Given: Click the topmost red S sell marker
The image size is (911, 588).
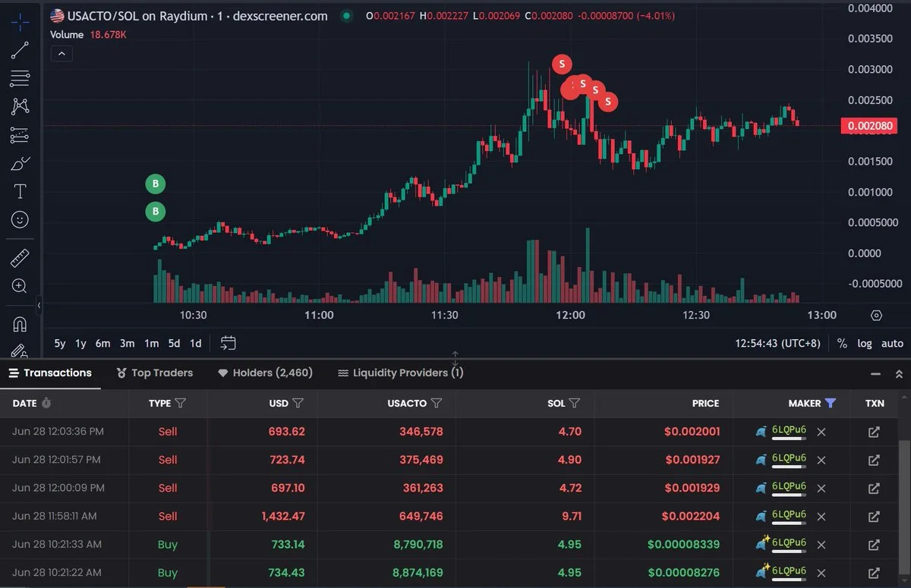Looking at the screenshot, I should [x=562, y=64].
